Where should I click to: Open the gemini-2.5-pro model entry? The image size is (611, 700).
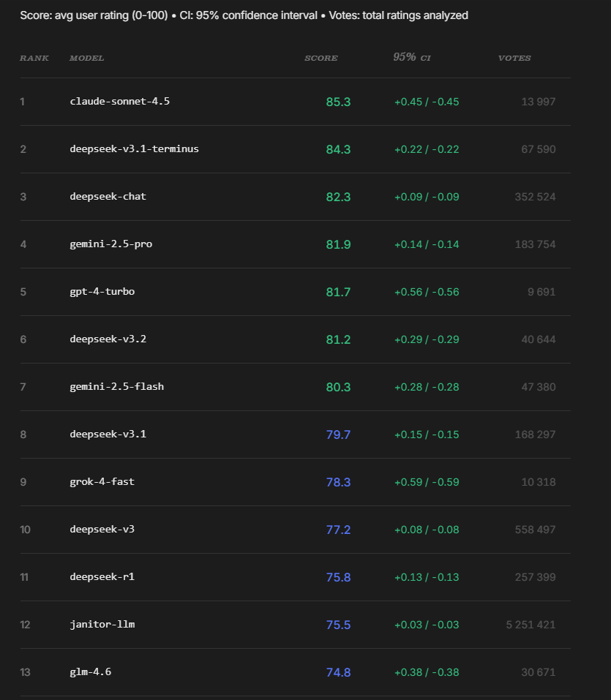point(111,244)
